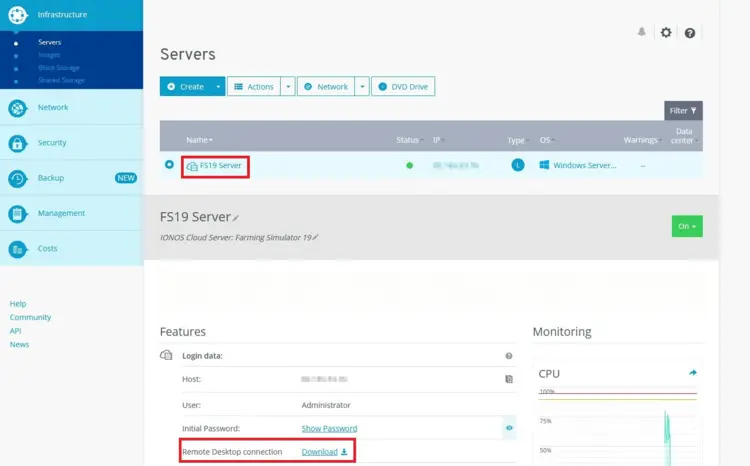Select the FS19 Server row radio button
Viewport: 750px width, 466px height.
(169, 165)
